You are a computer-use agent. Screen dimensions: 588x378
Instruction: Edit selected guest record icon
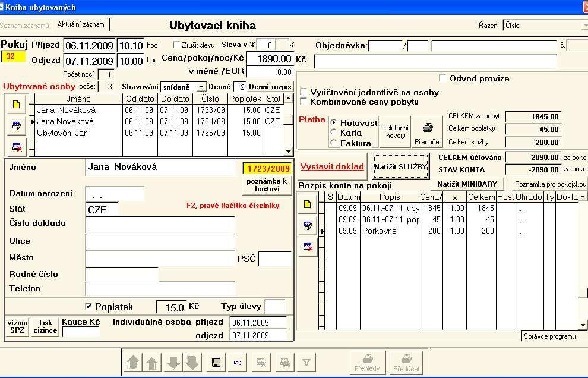coord(16,126)
